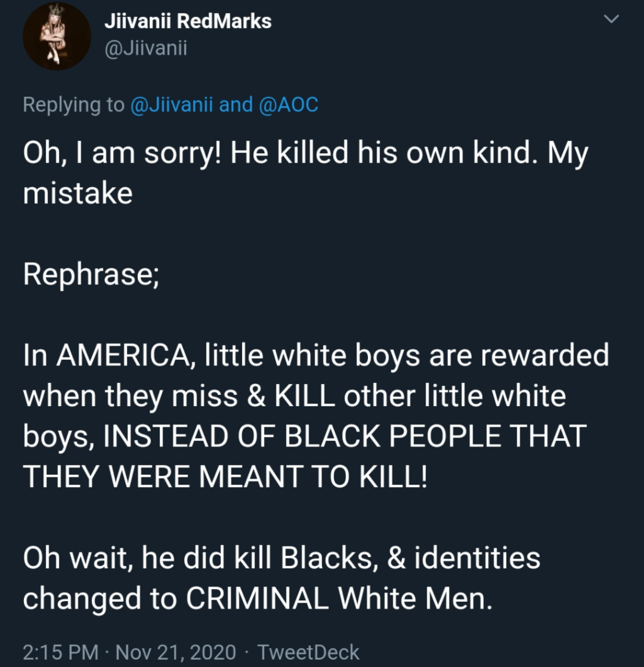Click the 'My mistake' text
The height and width of the screenshot is (667, 644).
coord(306,173)
